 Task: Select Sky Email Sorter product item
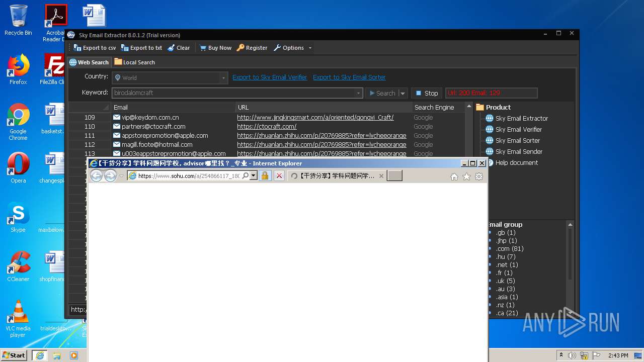(x=513, y=140)
